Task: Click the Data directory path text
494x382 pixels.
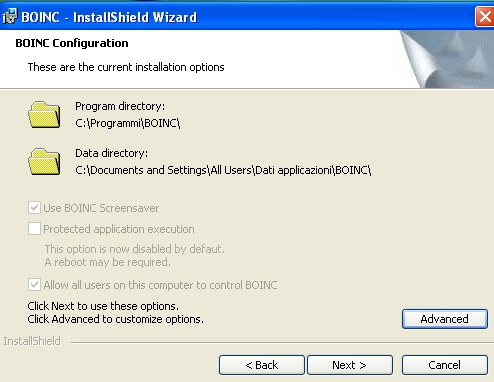Action: pyautogui.click(x=223, y=170)
